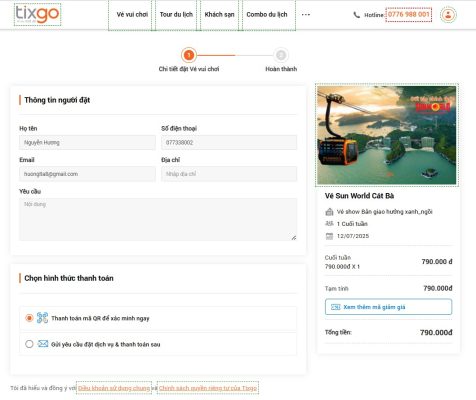Open Tour du lịch menu
Viewport: 476px width, 400px height.
click(x=176, y=15)
